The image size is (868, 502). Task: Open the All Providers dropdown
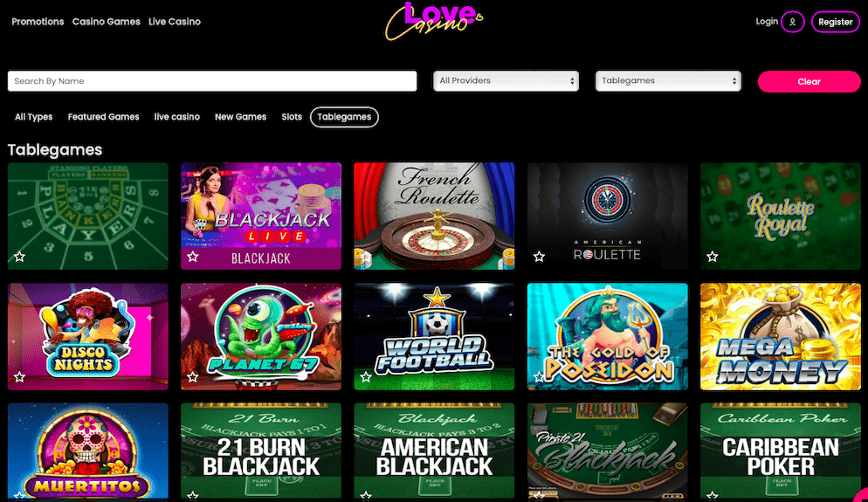tap(506, 81)
